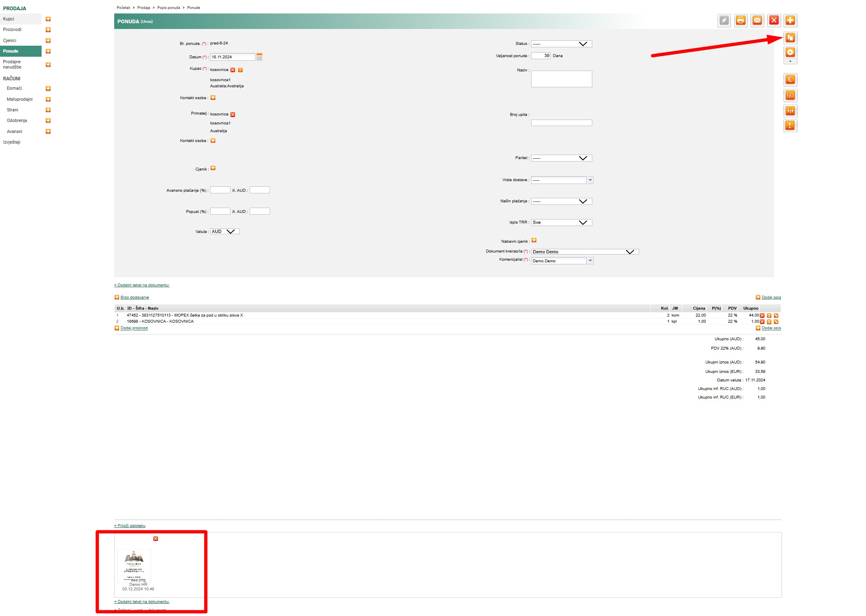Open the Valuta AUD dropdown

point(225,231)
